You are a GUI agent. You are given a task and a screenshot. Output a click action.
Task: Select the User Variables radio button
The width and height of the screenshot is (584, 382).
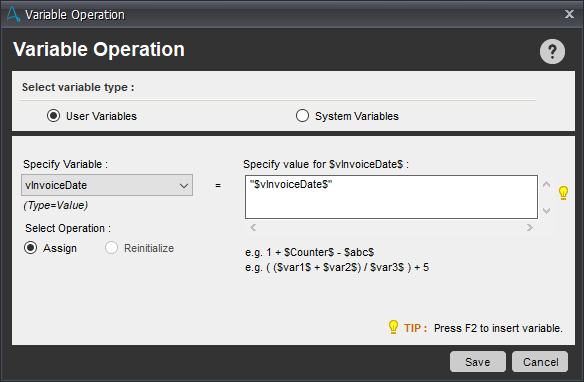[x=53, y=116]
